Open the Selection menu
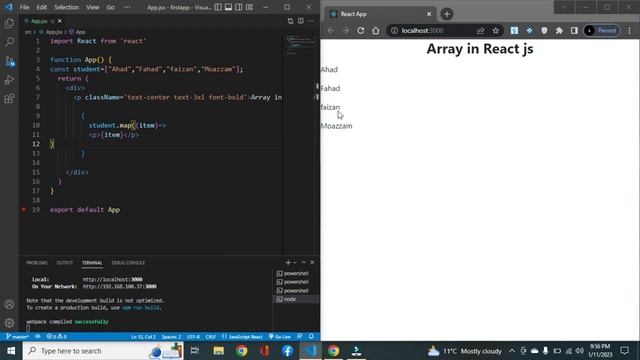This screenshot has height=360, width=640. click(x=67, y=7)
